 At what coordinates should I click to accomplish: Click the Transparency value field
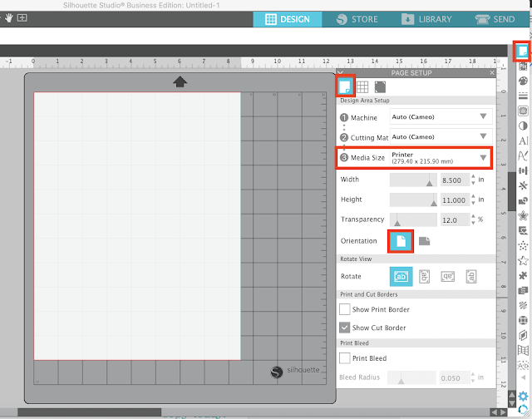[x=455, y=220]
